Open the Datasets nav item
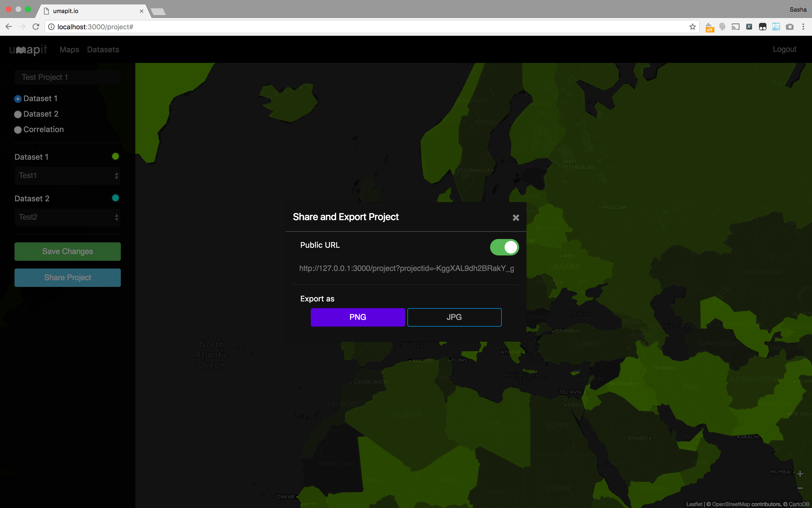The image size is (812, 508). (103, 50)
